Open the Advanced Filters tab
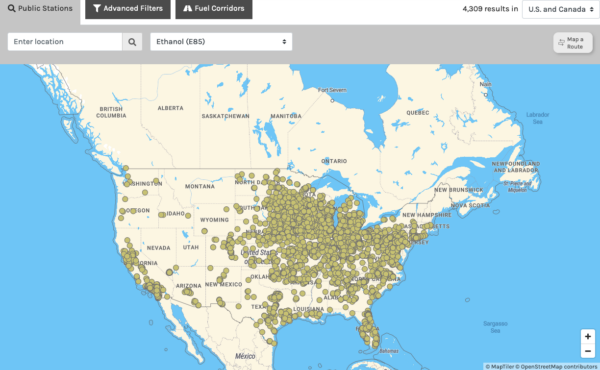The height and width of the screenshot is (370, 600). click(128, 8)
